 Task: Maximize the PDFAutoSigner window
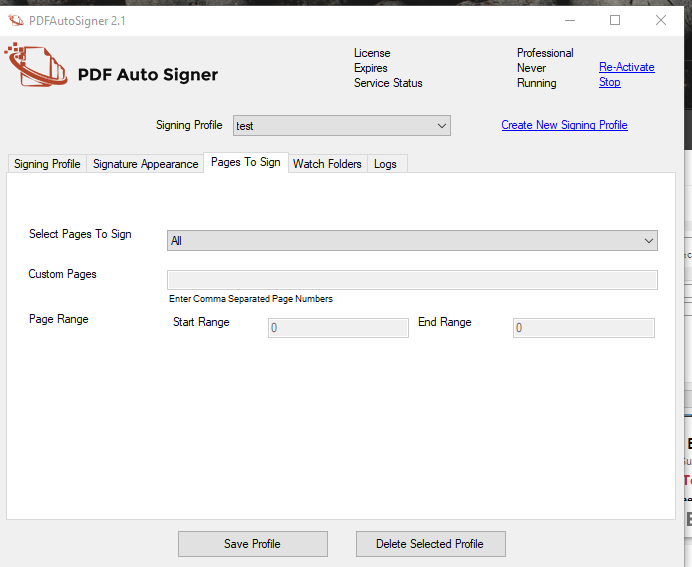tap(615, 20)
